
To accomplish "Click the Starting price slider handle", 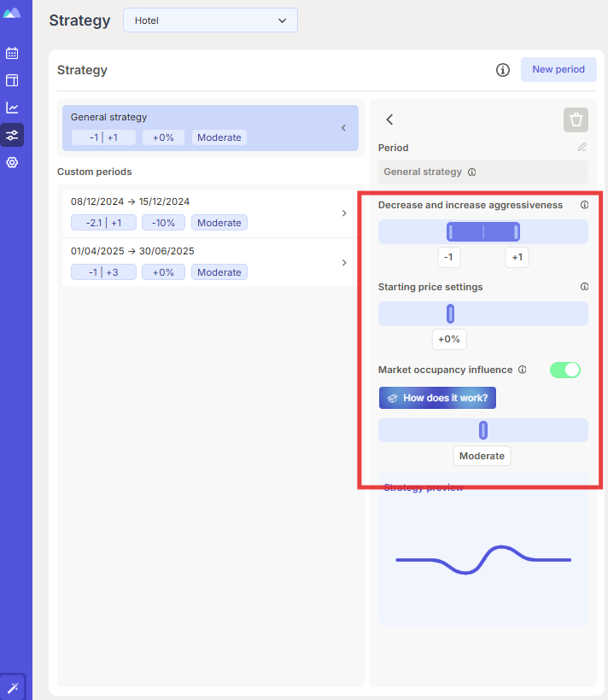I will click(x=450, y=314).
